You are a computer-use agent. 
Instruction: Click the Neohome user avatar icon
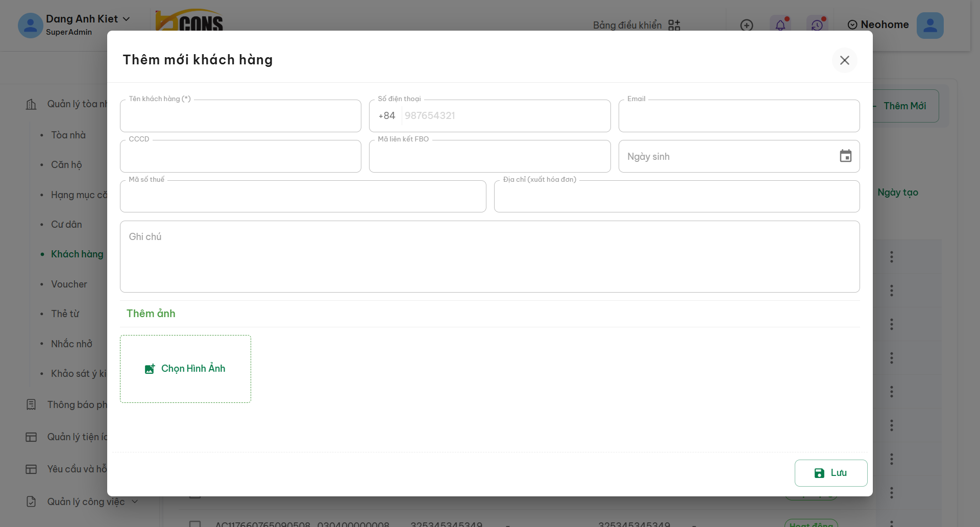tap(929, 26)
